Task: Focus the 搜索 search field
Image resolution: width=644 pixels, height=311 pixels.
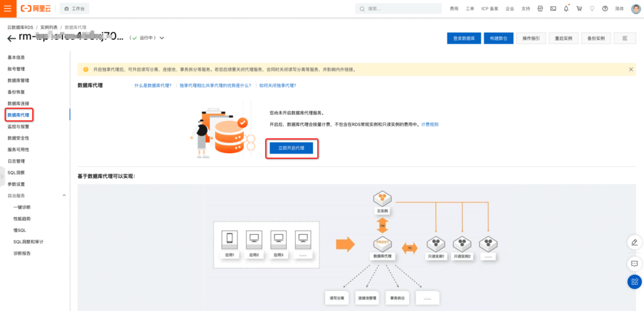Action: (x=398, y=8)
